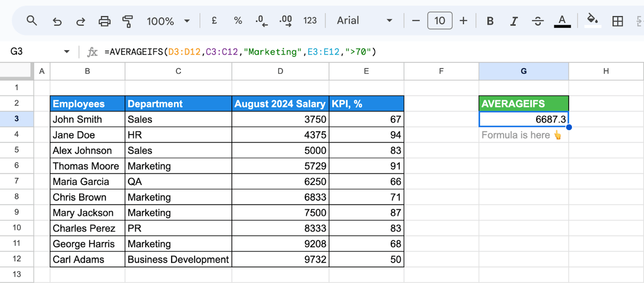Click the Department header cell
This screenshot has height=283, width=644.
coord(178,104)
